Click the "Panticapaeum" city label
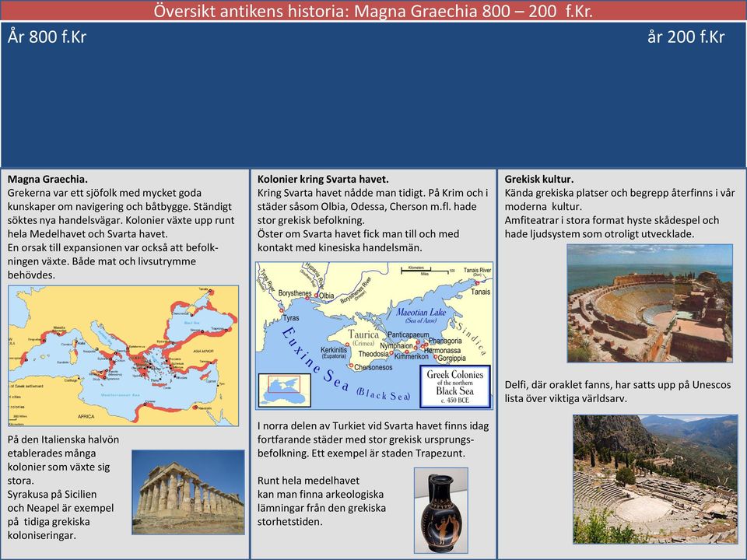 (x=409, y=334)
